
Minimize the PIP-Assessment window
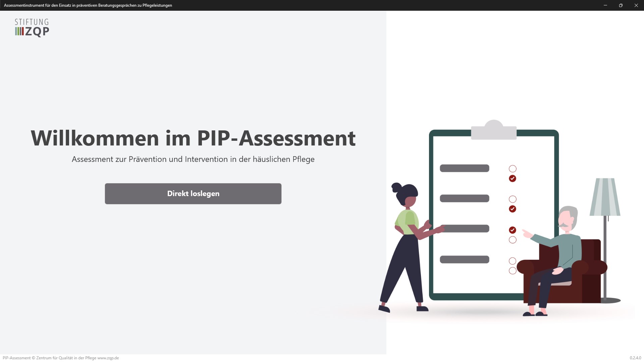[x=605, y=5]
